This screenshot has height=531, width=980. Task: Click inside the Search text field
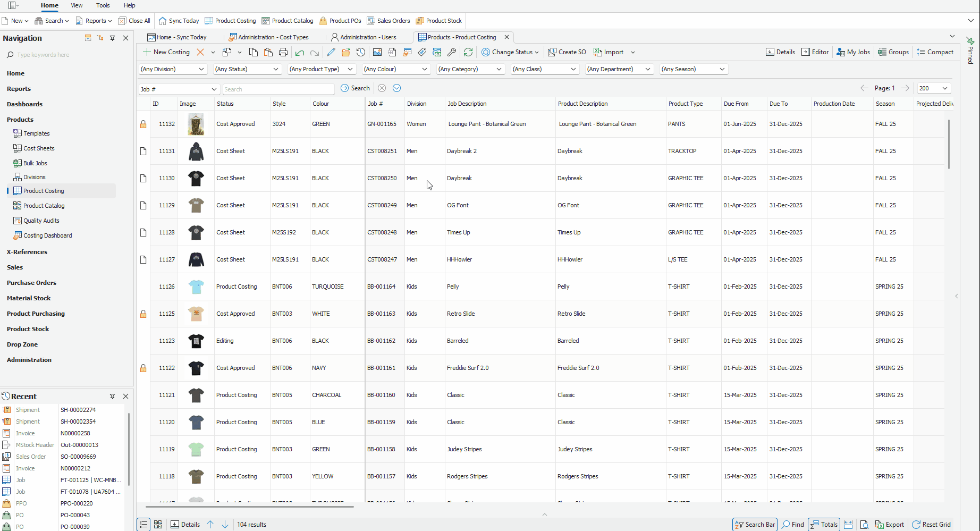[278, 89]
